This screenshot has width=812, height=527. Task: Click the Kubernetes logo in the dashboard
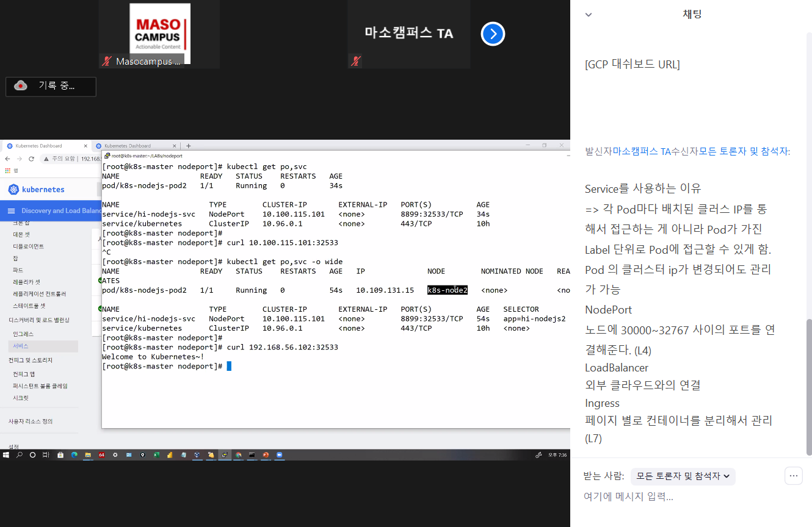pos(13,190)
